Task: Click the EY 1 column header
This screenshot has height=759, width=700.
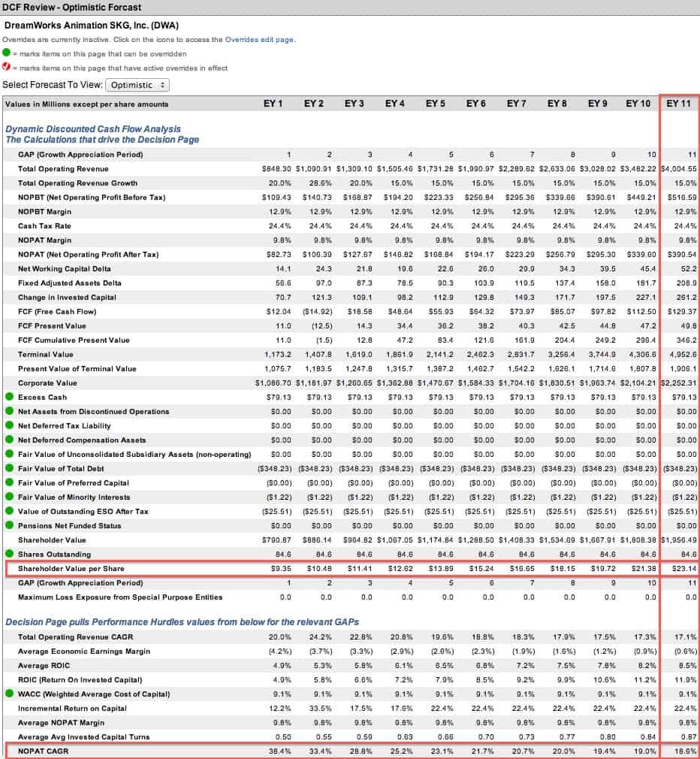Action: (x=273, y=104)
